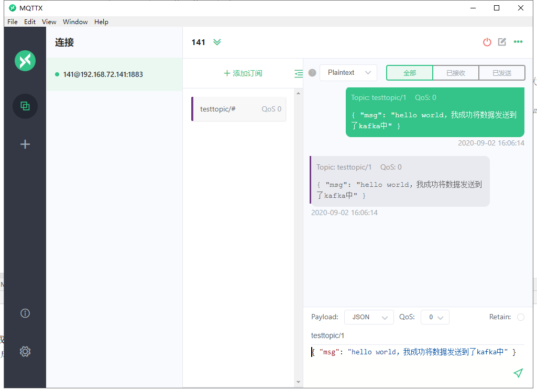
Task: Open the File menu
Action: point(13,21)
